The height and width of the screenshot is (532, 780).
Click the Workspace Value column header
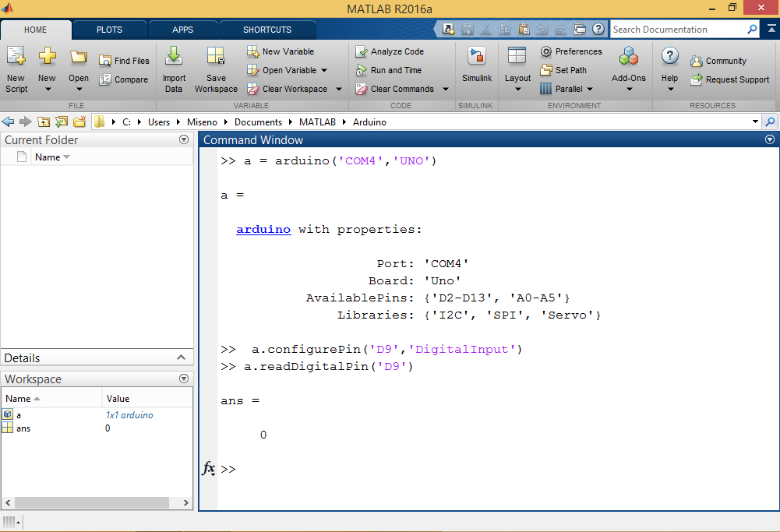point(147,399)
